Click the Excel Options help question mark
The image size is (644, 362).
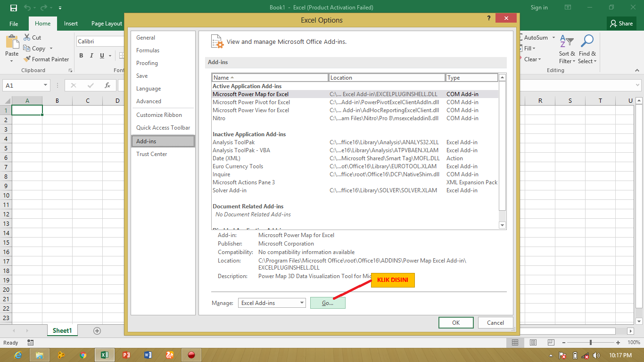(488, 18)
